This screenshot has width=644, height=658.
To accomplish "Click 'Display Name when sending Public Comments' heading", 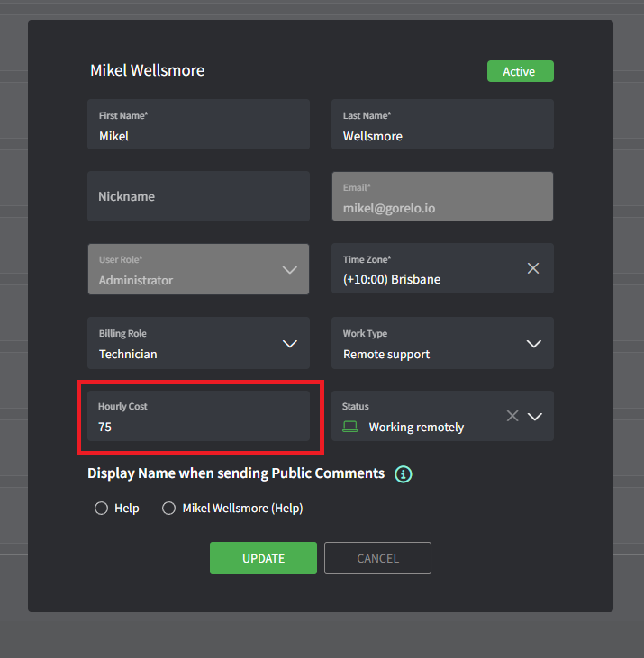I will tap(236, 473).
